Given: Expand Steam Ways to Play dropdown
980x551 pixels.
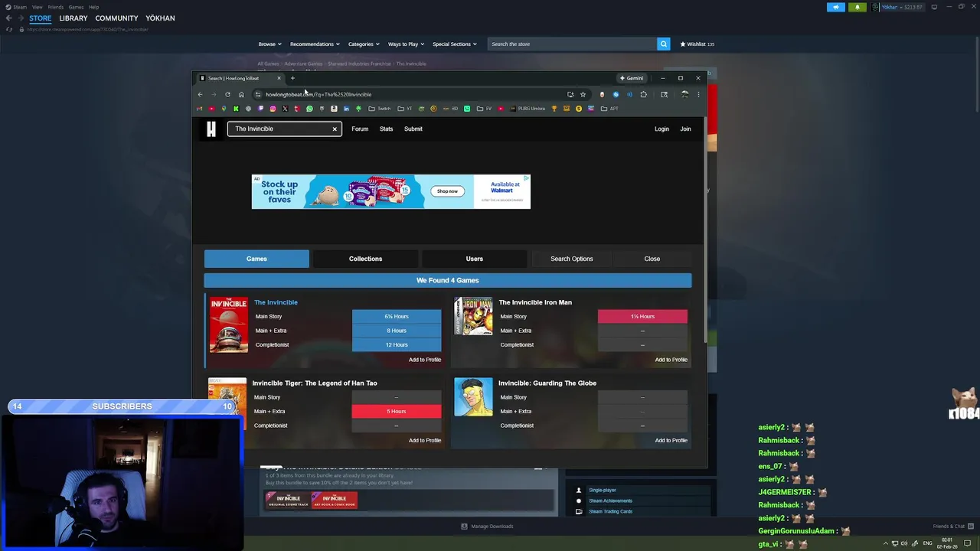Looking at the screenshot, I should point(406,44).
